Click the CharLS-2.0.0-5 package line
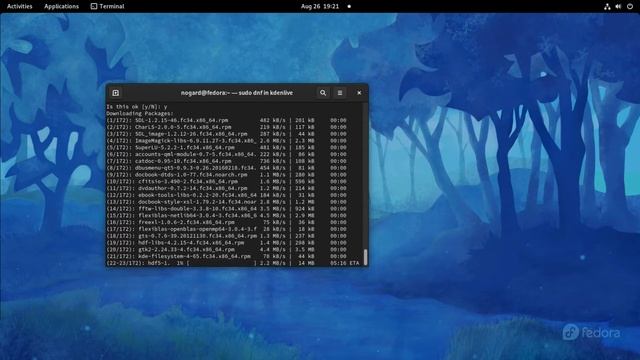640x360 pixels. [x=227, y=127]
